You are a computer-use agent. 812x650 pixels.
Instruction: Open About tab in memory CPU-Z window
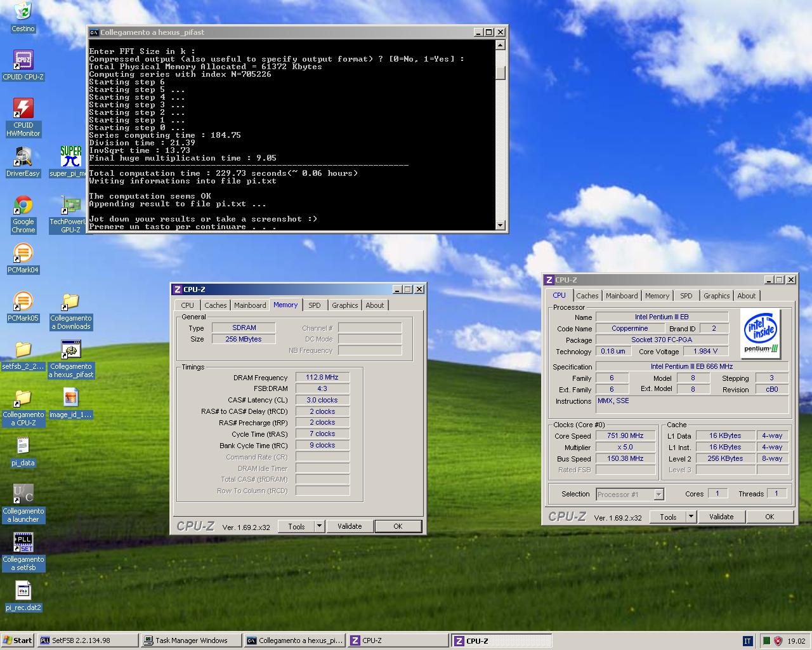[375, 305]
